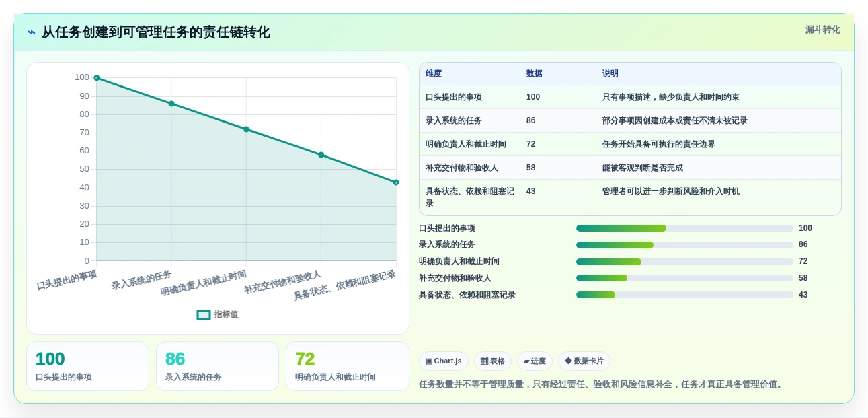The width and height of the screenshot is (868, 418).
Task: Click the chart data point at value 100
Action: click(97, 78)
